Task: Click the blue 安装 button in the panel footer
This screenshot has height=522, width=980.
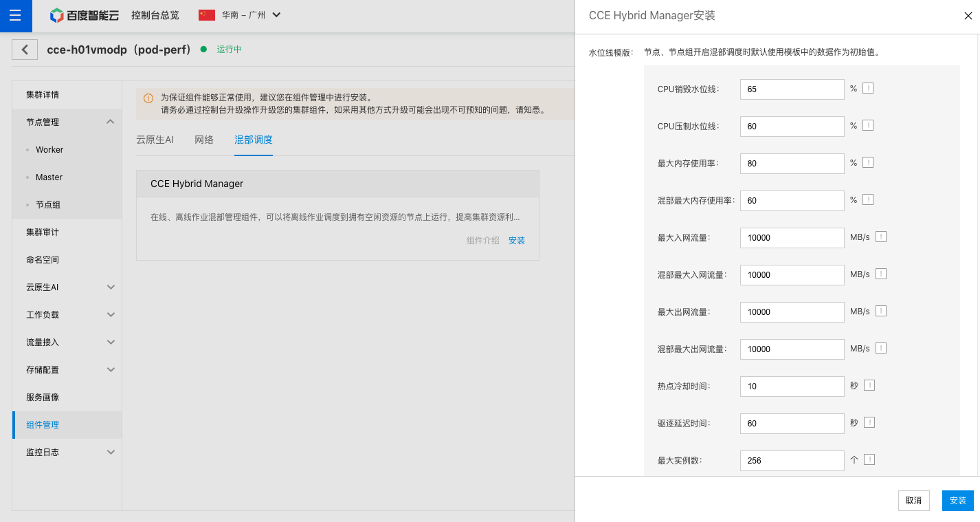Action: tap(958, 500)
